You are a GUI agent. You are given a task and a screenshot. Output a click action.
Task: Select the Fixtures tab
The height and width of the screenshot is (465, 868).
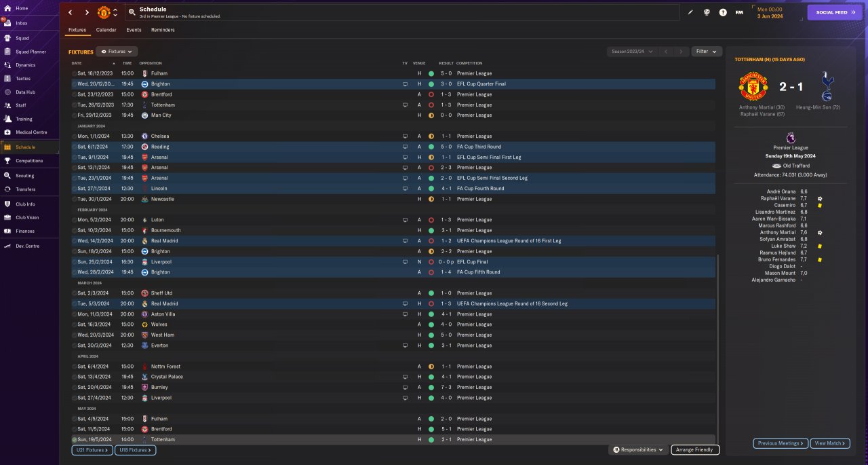click(x=77, y=30)
